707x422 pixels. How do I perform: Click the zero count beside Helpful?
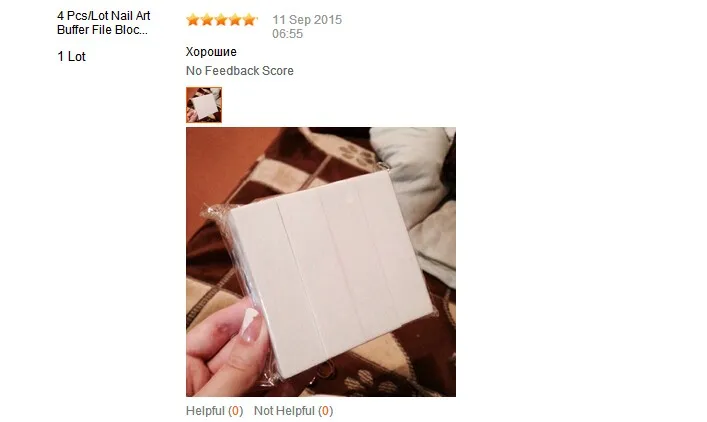tap(235, 411)
